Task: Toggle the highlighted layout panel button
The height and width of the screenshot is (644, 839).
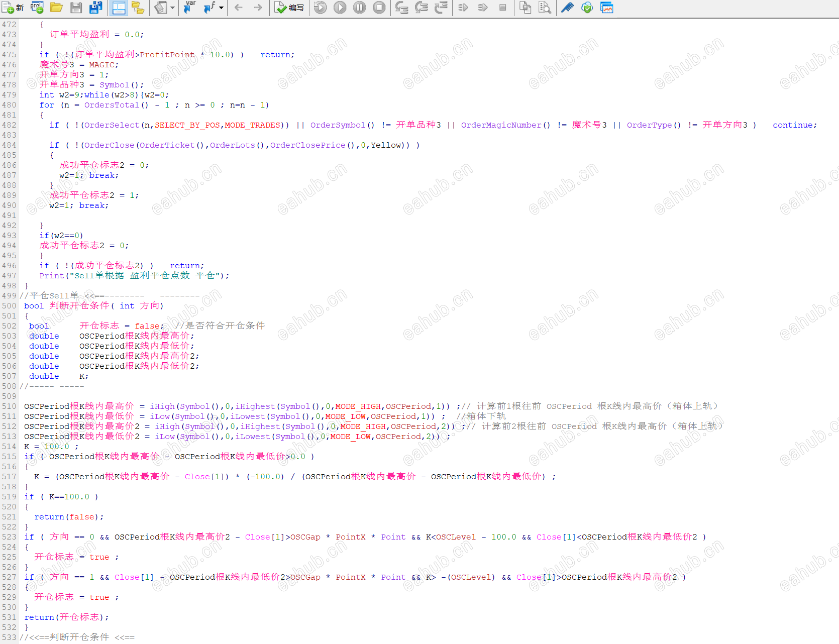Action: 119,8
